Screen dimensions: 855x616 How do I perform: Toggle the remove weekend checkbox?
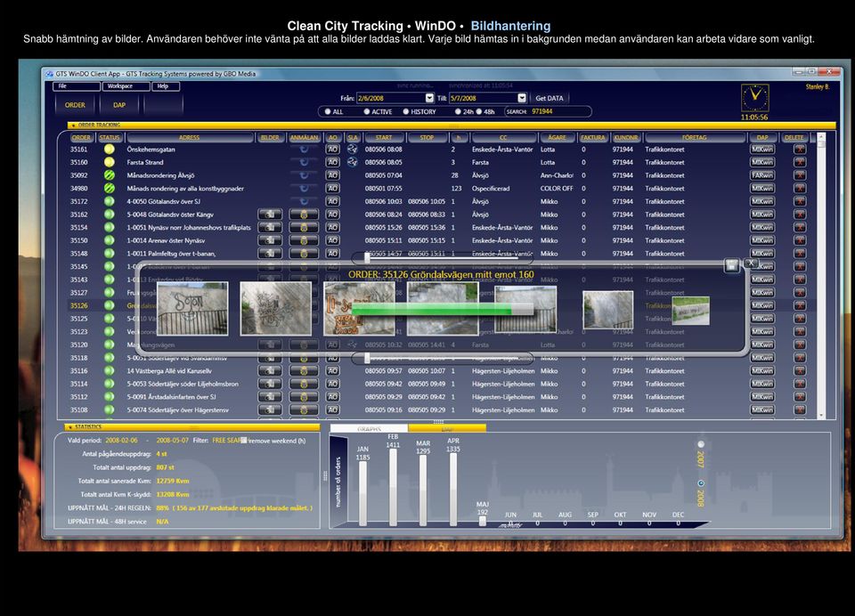click(x=244, y=440)
